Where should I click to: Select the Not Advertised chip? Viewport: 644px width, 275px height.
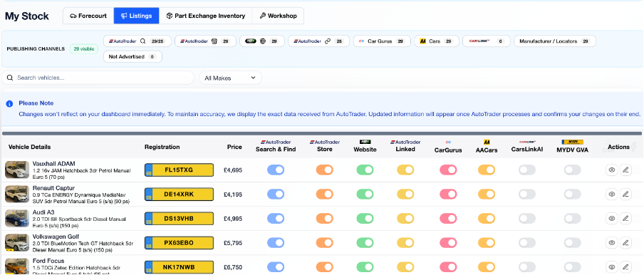tap(133, 57)
